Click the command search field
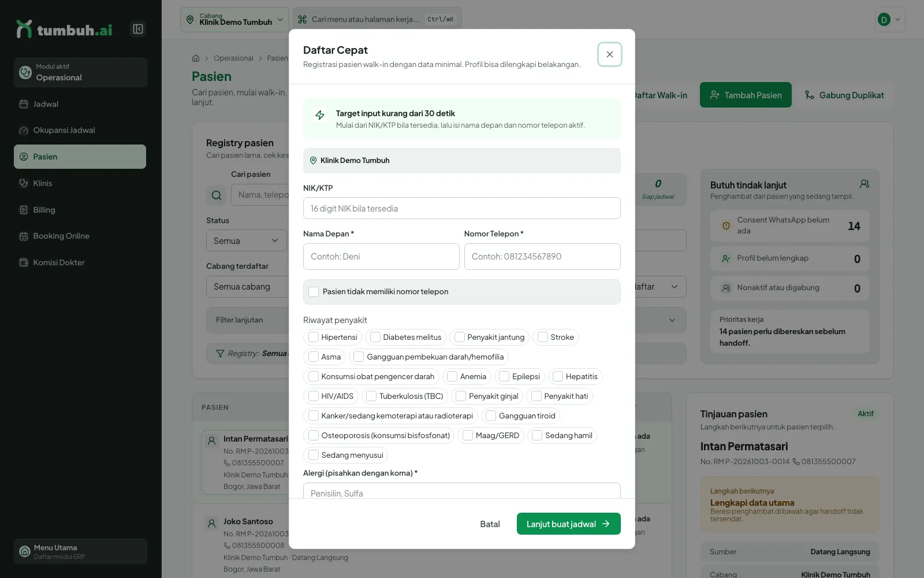This screenshot has height=578, width=924. (x=377, y=20)
